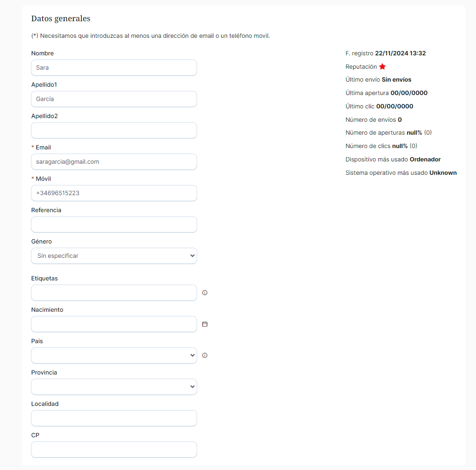Screen dimensions: 476x470
Task: Open the Género dropdown
Action: coord(114,256)
